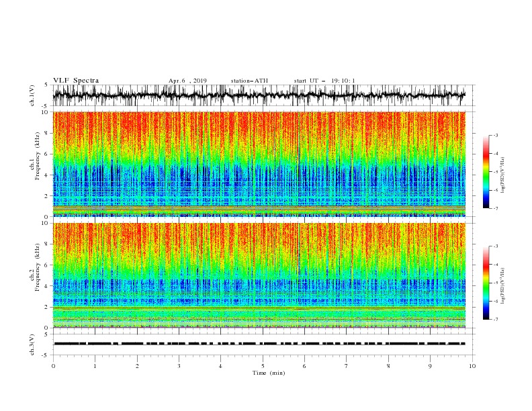This screenshot has width=532, height=411.
Task: Click ch.2 frequency axis tick "2"
Action: pyautogui.click(x=46, y=307)
